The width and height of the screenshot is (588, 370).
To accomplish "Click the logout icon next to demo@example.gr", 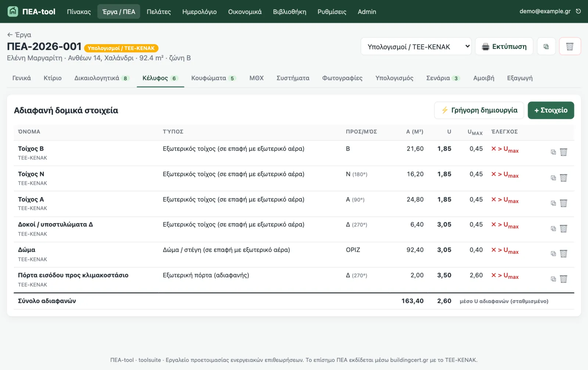I will (x=578, y=11).
